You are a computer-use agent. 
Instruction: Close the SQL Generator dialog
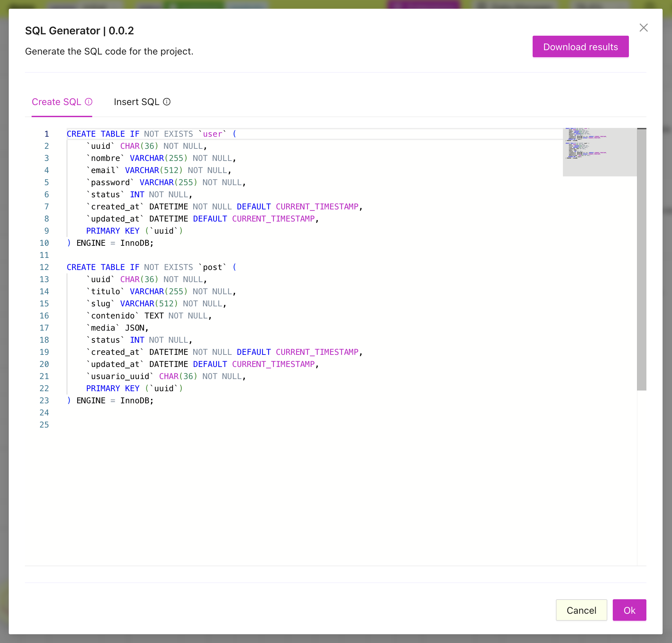click(x=644, y=28)
